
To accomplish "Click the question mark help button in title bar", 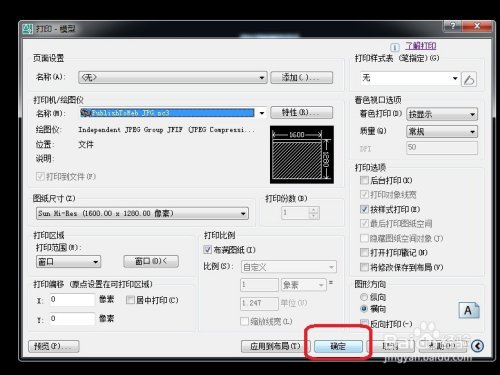I will (x=452, y=26).
